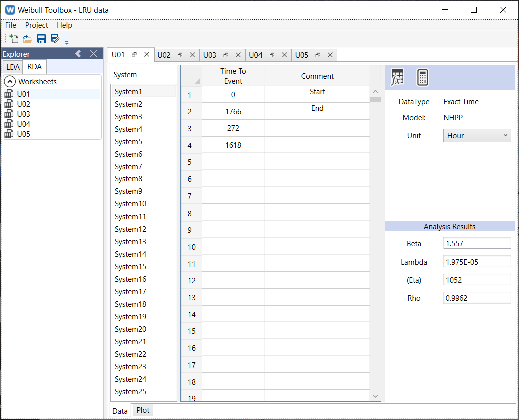Switch to the Plot tab
Screen dimensions: 519x420
point(143,410)
